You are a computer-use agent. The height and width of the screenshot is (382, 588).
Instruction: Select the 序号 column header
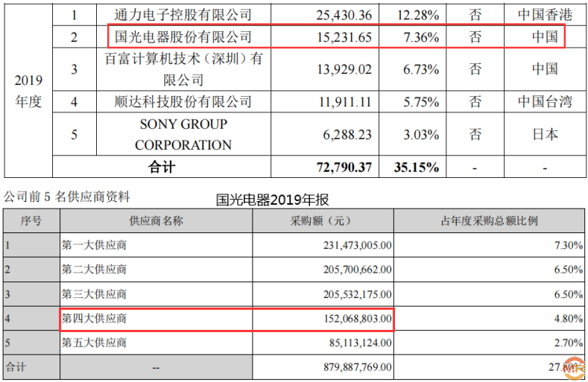coord(31,221)
